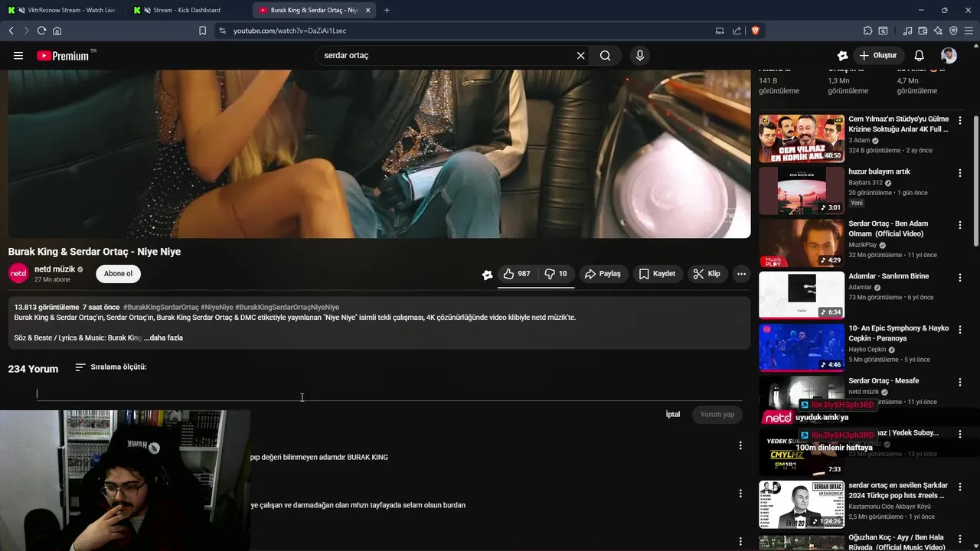Screen dimensions: 980x551
Task: Bookmark this page via address bar icon
Action: tap(202, 31)
